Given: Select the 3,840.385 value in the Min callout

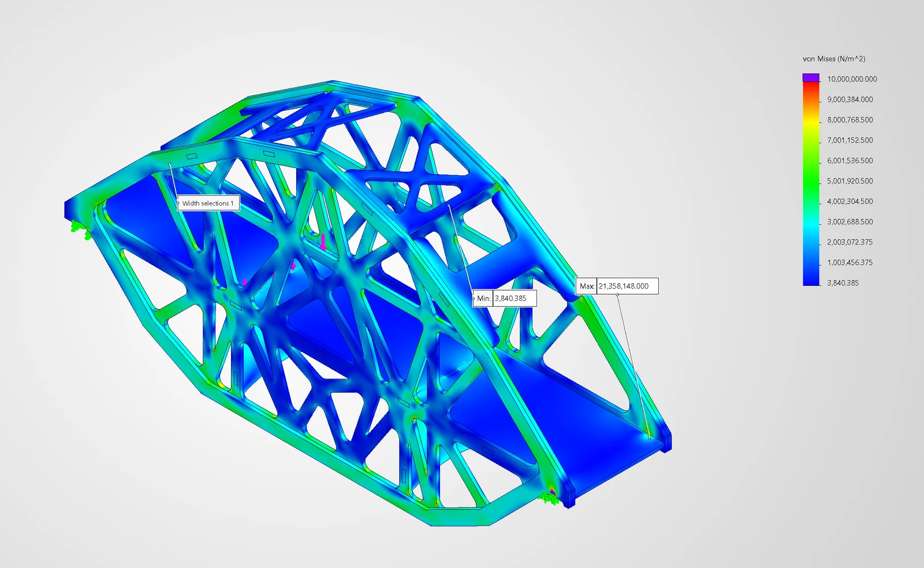Looking at the screenshot, I should point(515,299).
